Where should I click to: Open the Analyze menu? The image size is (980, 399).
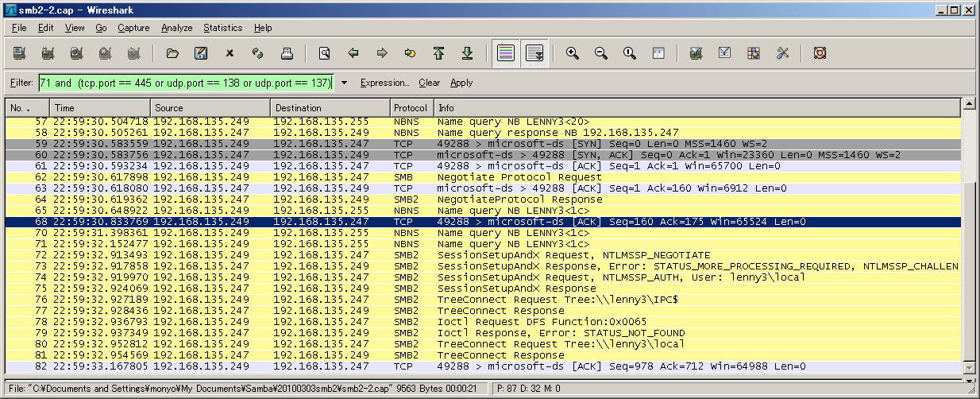[x=176, y=28]
